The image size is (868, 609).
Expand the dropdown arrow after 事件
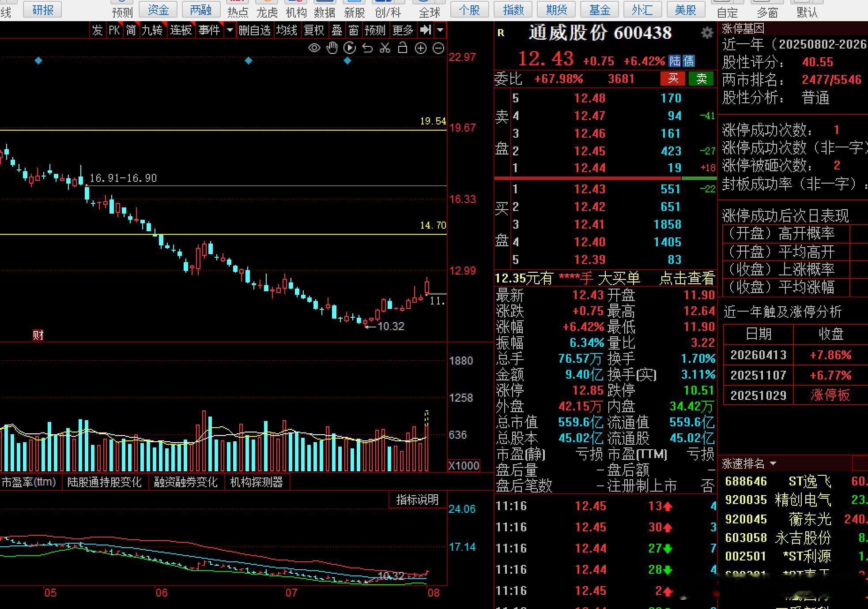[x=230, y=30]
